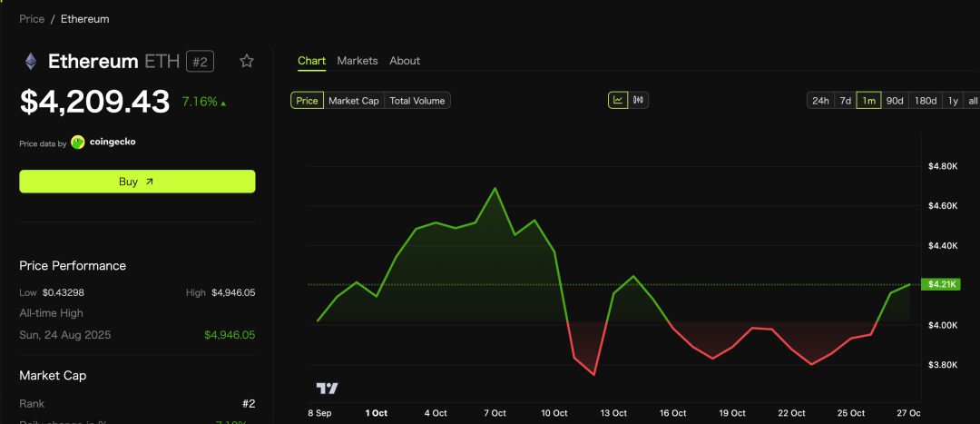
Task: Click the chart peak near 7 Oct
Action: click(495, 189)
